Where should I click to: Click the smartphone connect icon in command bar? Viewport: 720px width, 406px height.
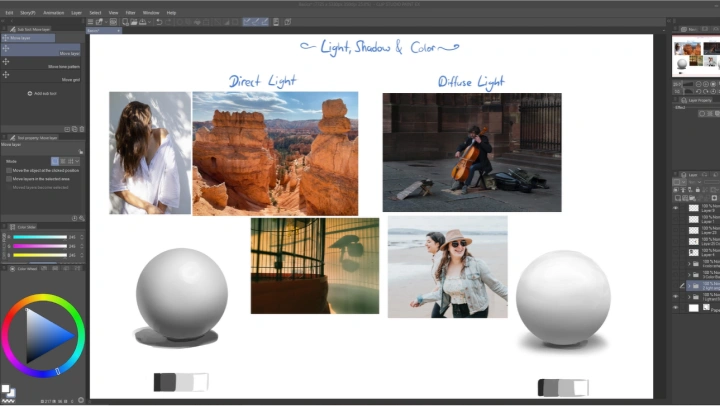point(276,22)
